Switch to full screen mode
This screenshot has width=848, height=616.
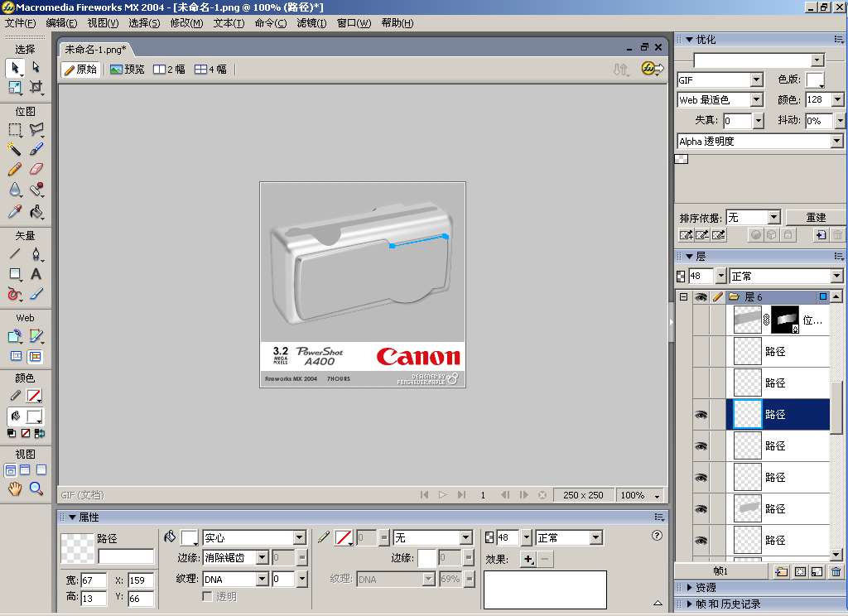[x=41, y=470]
